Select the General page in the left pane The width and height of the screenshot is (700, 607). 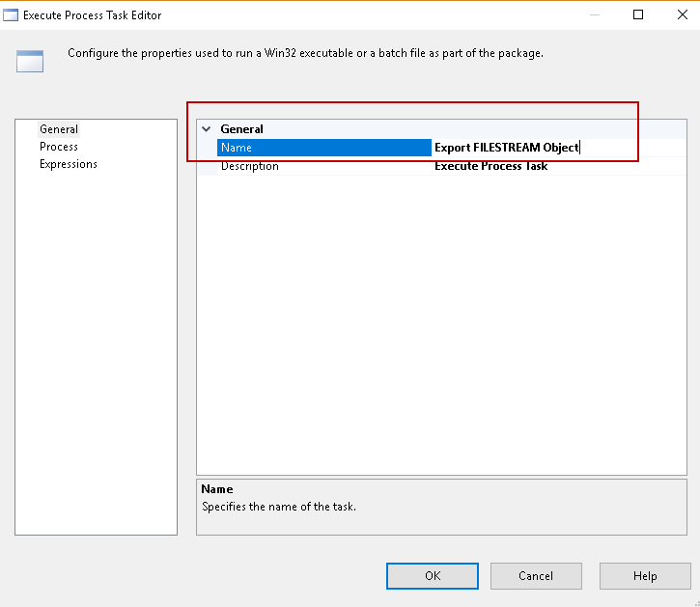point(59,129)
